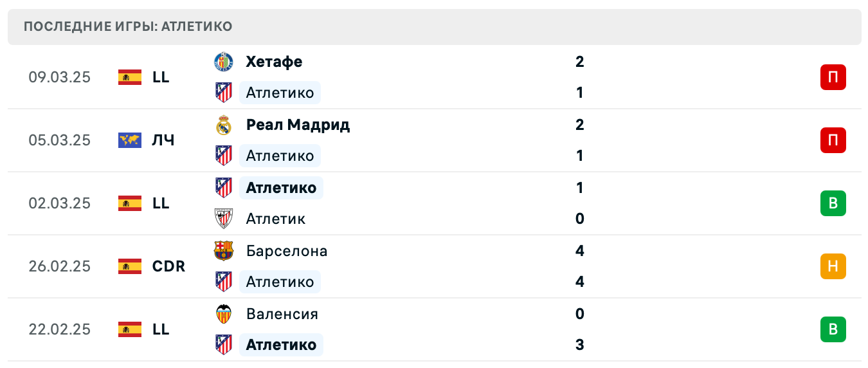Image resolution: width=868 pixels, height=368 pixels.
Task: Click the Spain flag beside CDR
Action: click(130, 266)
